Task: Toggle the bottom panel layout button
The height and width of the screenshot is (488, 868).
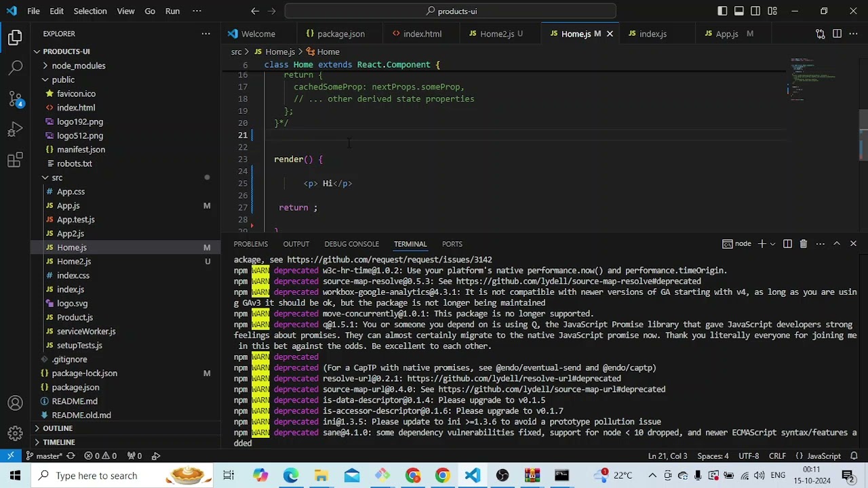Action: click(x=739, y=11)
